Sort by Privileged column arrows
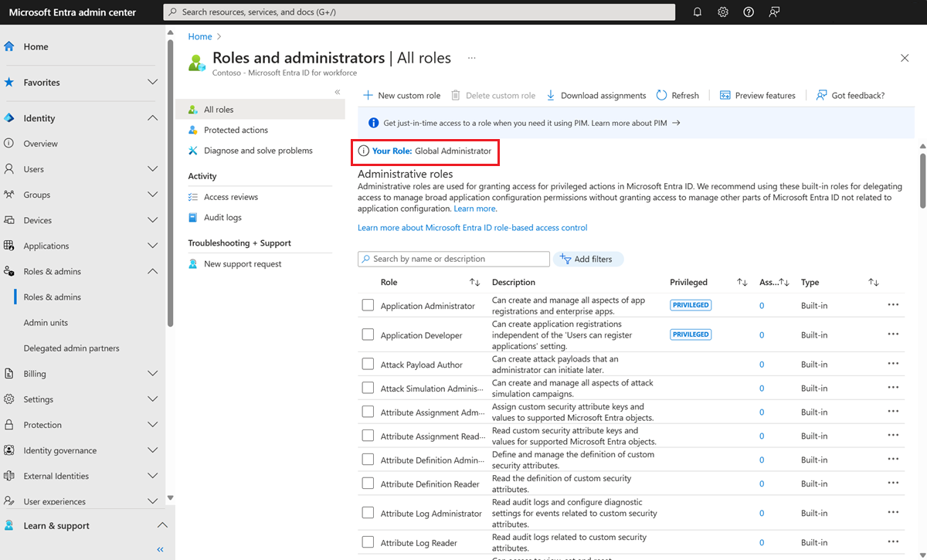Screen dimensions: 927x560 (x=742, y=283)
